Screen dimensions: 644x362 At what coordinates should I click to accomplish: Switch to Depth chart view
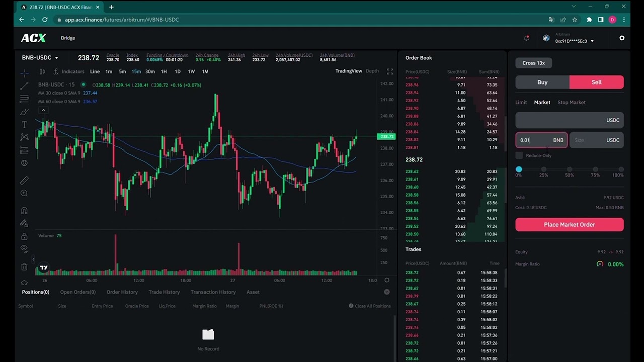(x=372, y=71)
